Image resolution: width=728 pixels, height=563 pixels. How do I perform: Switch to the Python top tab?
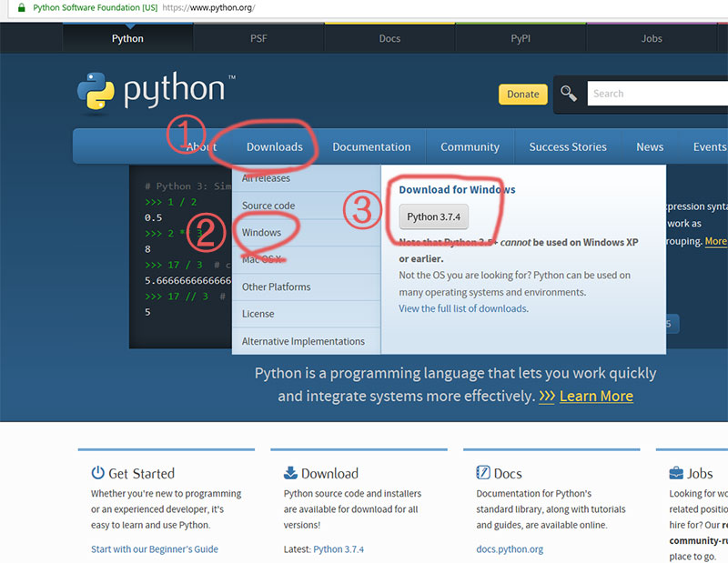tap(127, 38)
